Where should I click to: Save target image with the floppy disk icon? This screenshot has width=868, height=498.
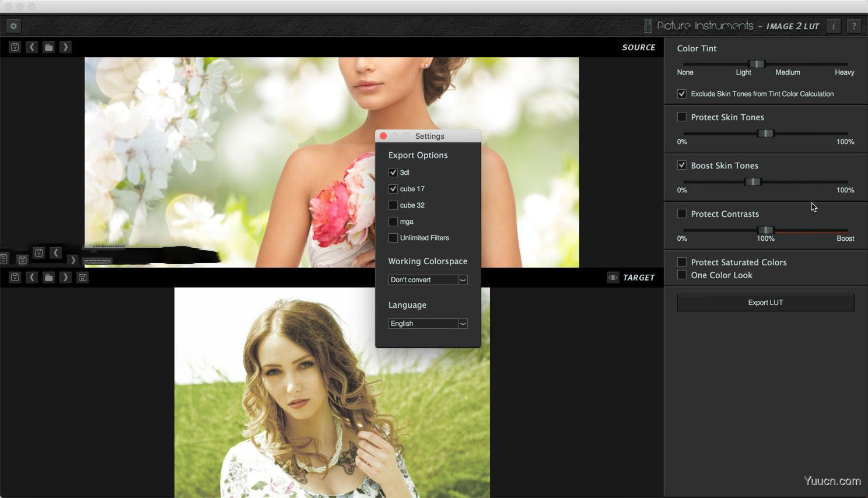(x=83, y=278)
